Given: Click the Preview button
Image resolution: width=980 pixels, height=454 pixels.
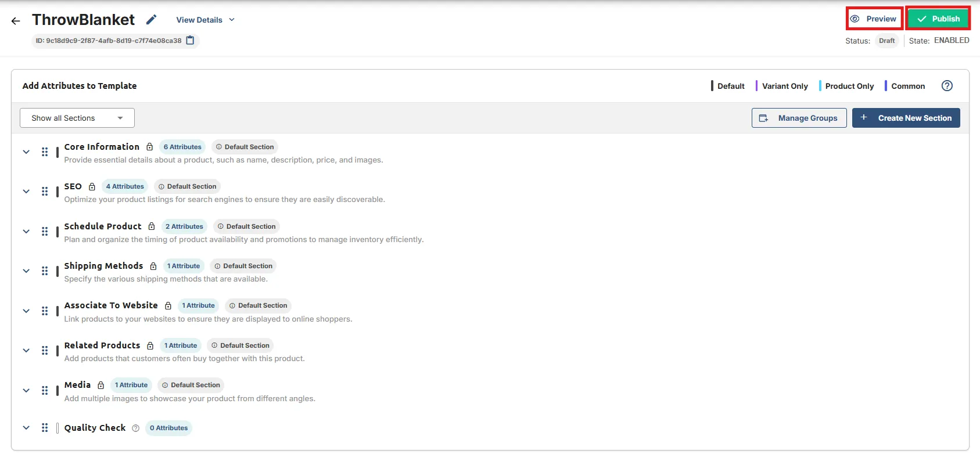Looking at the screenshot, I should (874, 19).
